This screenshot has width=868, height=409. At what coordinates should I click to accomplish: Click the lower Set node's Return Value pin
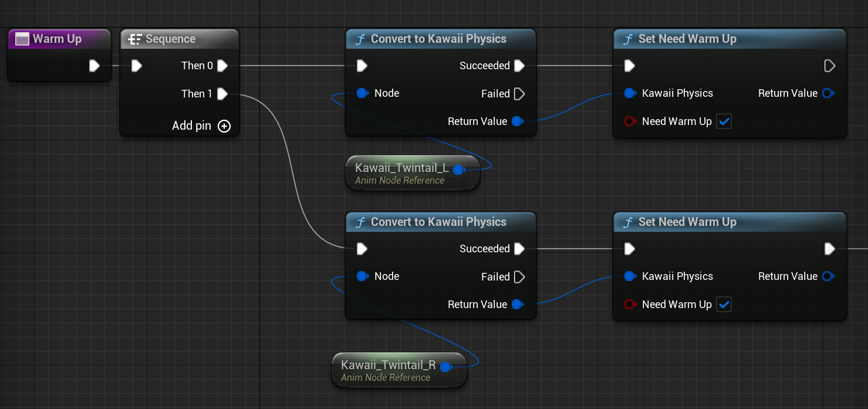(x=828, y=276)
